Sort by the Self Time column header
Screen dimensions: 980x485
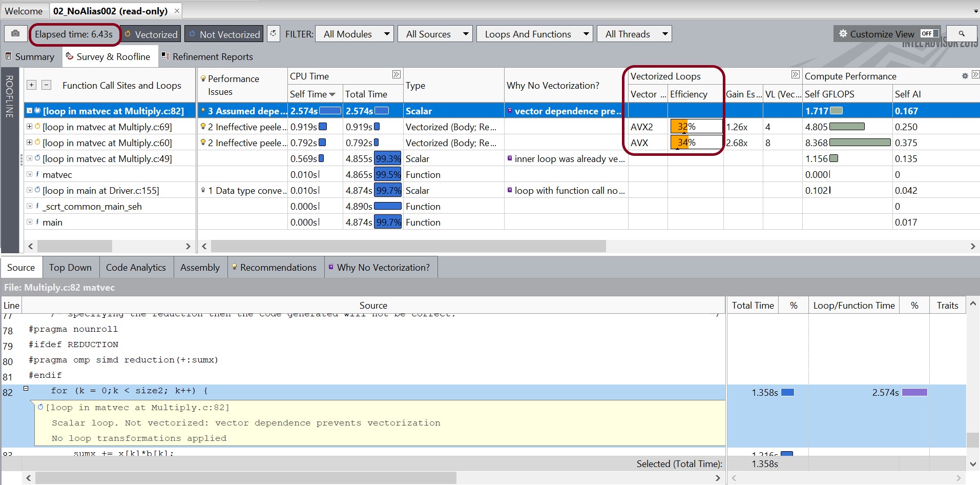[312, 94]
